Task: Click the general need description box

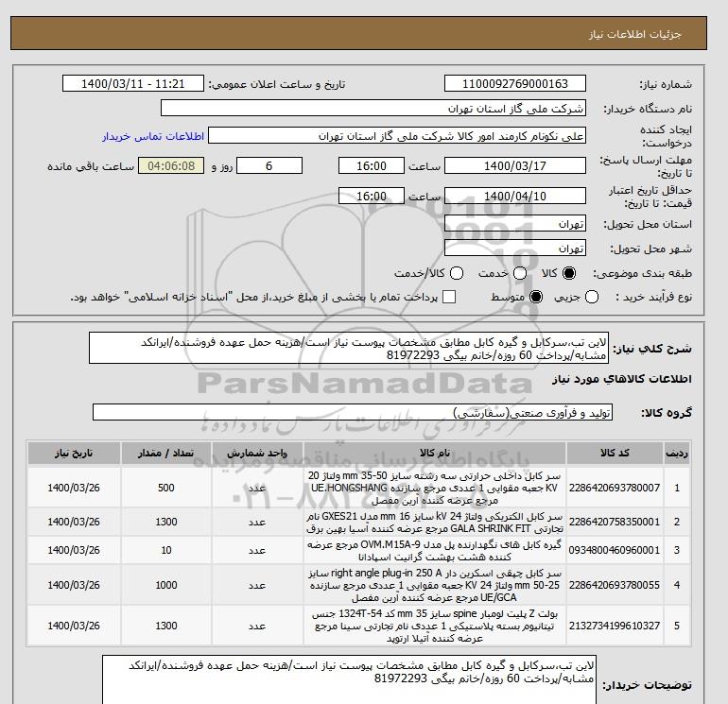Action: 349,348
